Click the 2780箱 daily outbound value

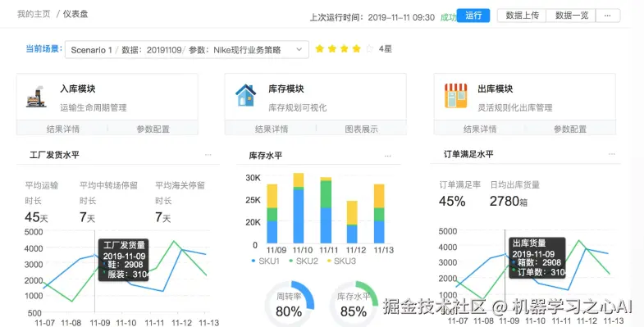[x=509, y=201]
